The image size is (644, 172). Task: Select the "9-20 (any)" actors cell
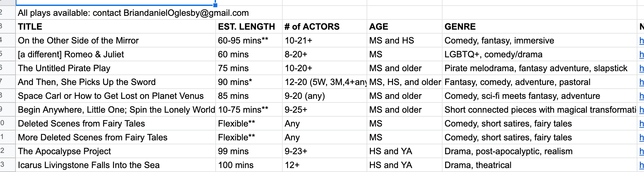pos(304,96)
